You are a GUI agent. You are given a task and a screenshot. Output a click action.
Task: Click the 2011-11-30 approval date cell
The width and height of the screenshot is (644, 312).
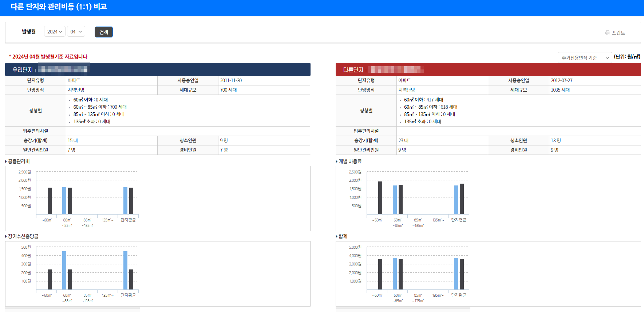pyautogui.click(x=264, y=80)
